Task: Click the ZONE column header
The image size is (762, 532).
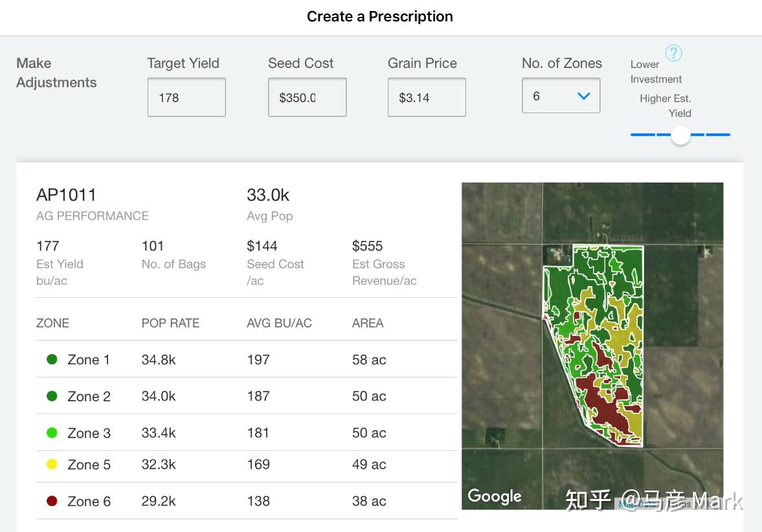Action: click(52, 323)
